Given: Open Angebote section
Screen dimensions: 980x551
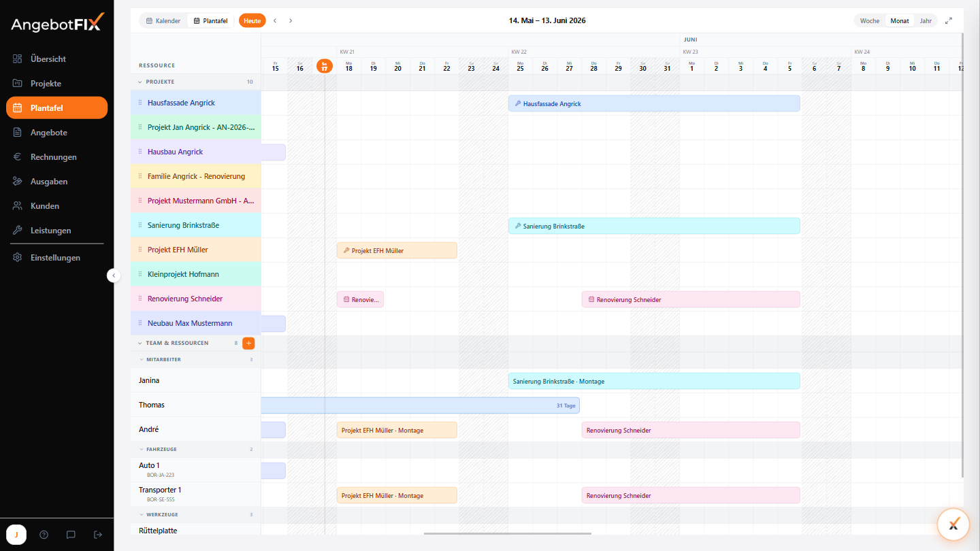Looking at the screenshot, I should (56, 133).
